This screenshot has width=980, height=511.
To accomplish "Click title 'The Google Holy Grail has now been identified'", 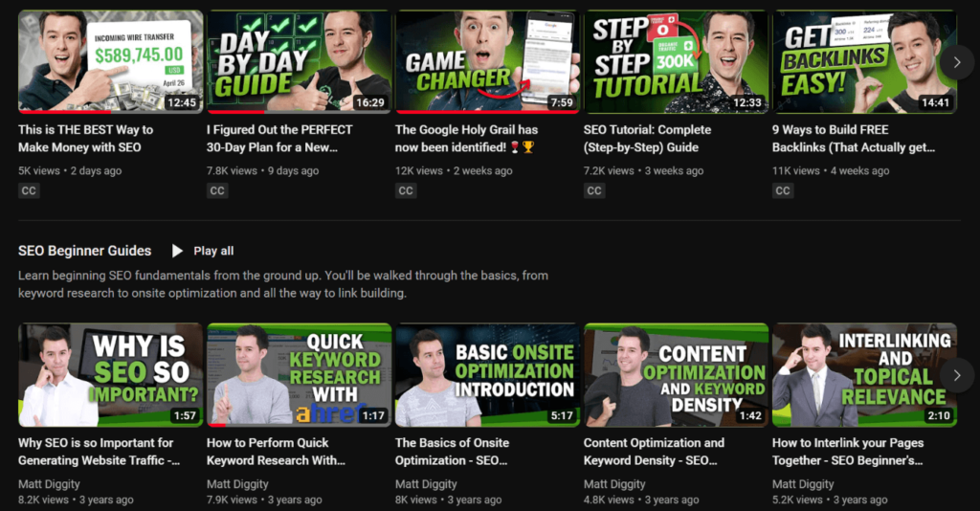I will pos(466,138).
